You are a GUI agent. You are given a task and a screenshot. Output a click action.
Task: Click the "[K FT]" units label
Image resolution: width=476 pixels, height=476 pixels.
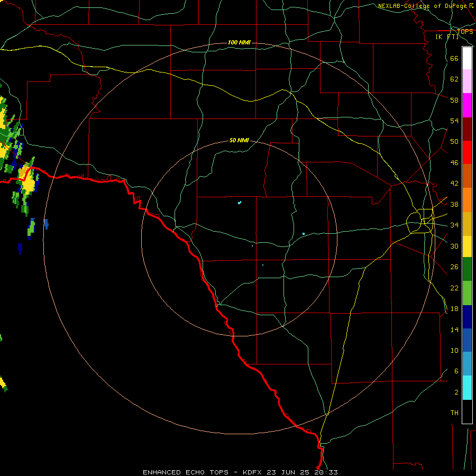click(x=447, y=37)
